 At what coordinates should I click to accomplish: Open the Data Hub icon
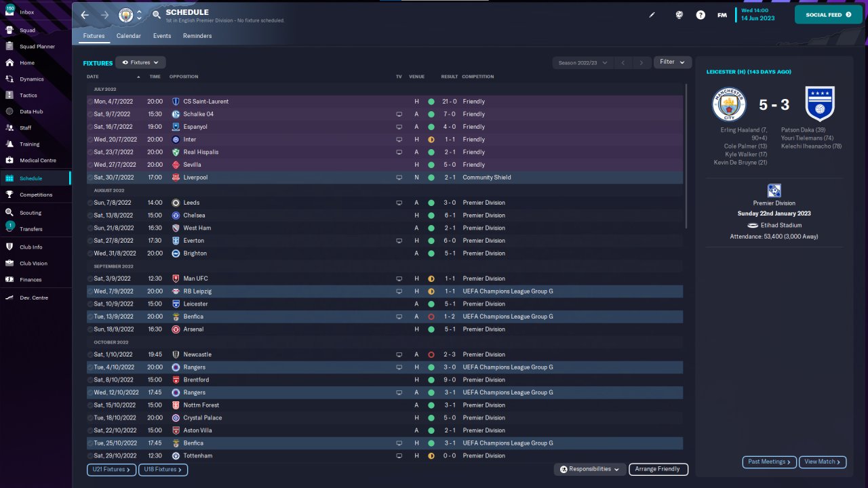(9, 111)
